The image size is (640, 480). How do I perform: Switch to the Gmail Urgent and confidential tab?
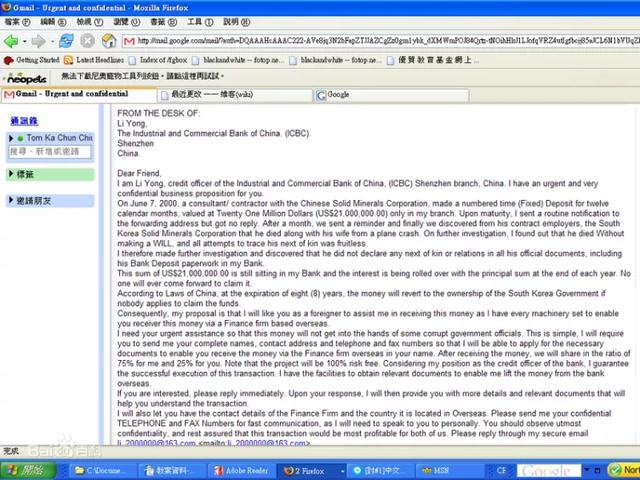(x=79, y=94)
